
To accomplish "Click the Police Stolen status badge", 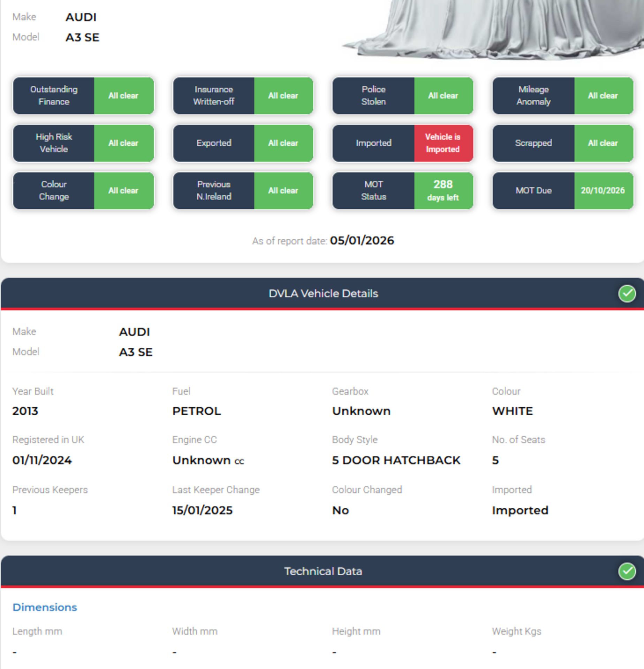I will click(403, 95).
